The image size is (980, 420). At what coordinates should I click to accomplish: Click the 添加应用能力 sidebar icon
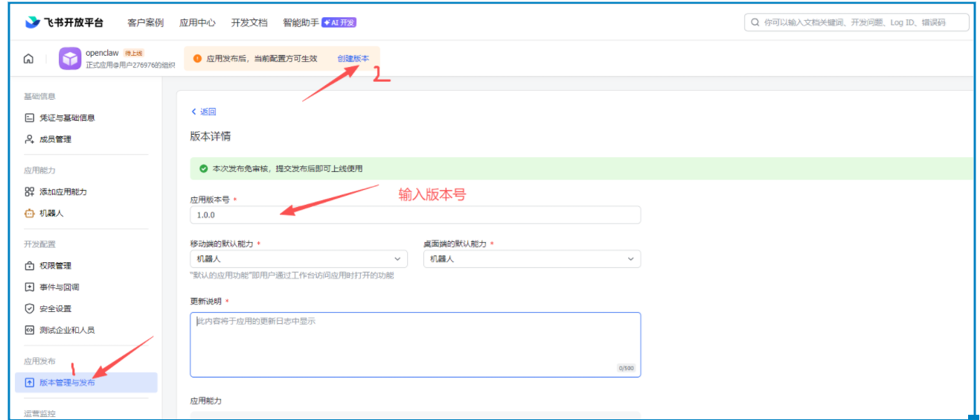click(x=30, y=191)
